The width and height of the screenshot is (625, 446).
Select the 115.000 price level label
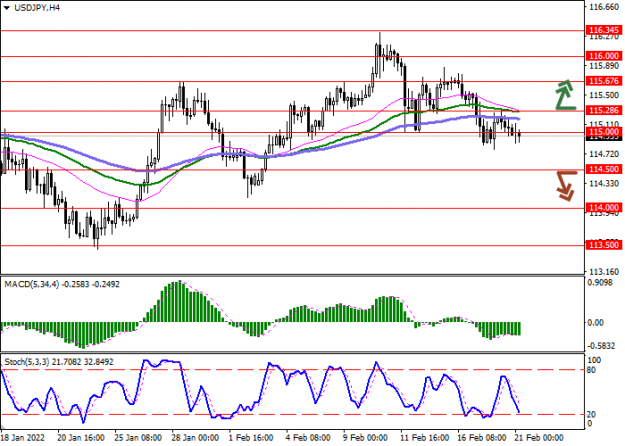(x=604, y=132)
